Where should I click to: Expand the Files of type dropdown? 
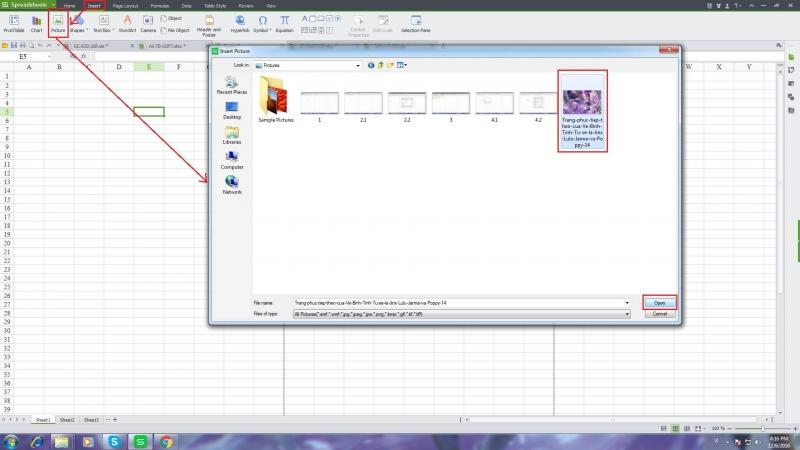coord(626,313)
